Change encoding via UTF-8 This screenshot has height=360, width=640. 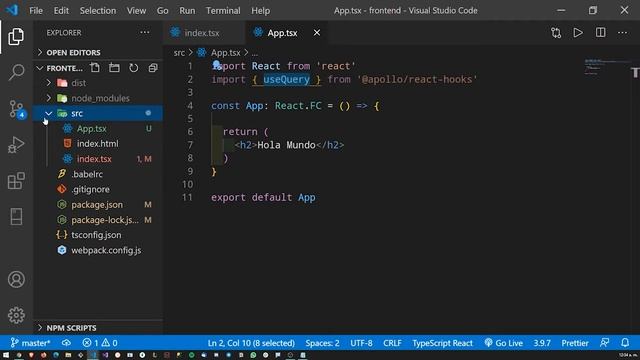click(361, 343)
